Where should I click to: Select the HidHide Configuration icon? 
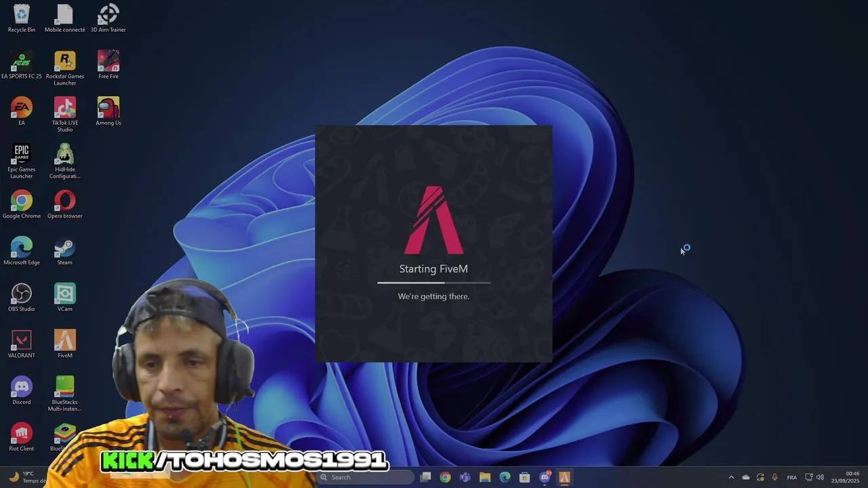pyautogui.click(x=64, y=161)
